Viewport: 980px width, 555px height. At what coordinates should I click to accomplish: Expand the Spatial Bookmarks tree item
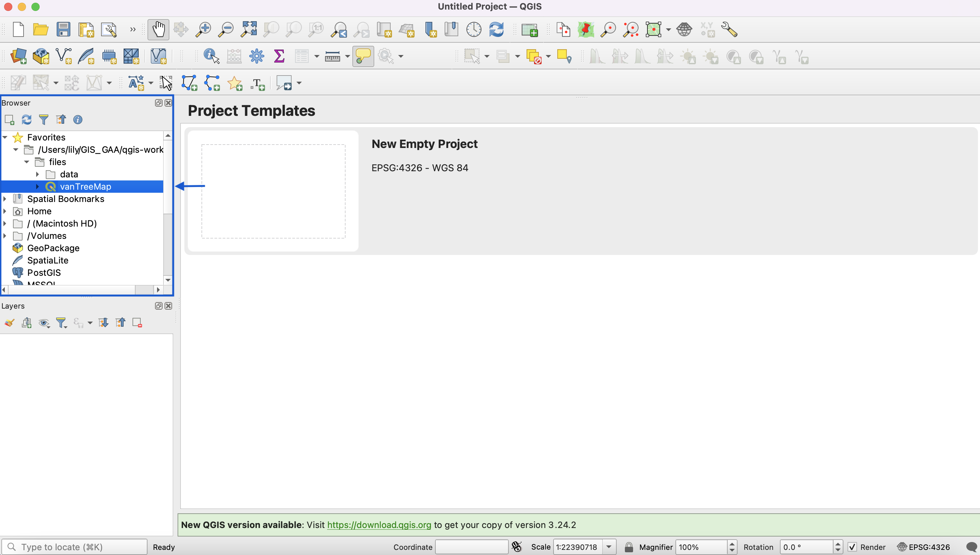pyautogui.click(x=5, y=199)
